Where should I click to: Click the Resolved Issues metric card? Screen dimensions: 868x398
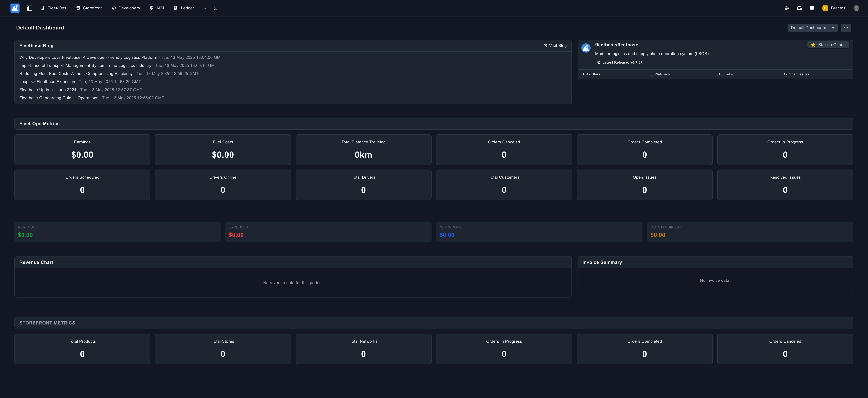[785, 185]
